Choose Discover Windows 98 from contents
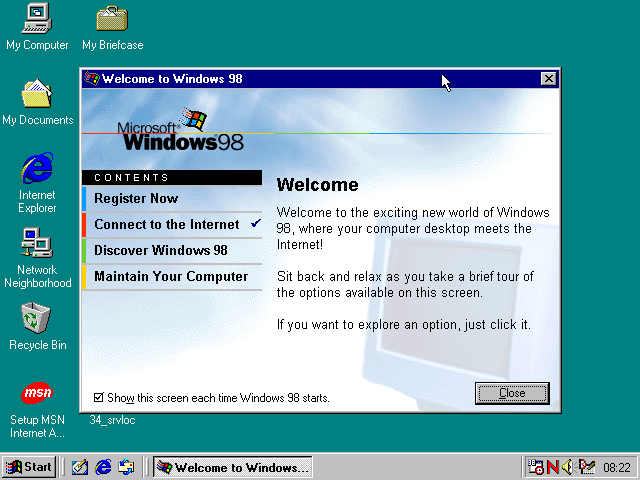The width and height of the screenshot is (640, 480). point(171,250)
